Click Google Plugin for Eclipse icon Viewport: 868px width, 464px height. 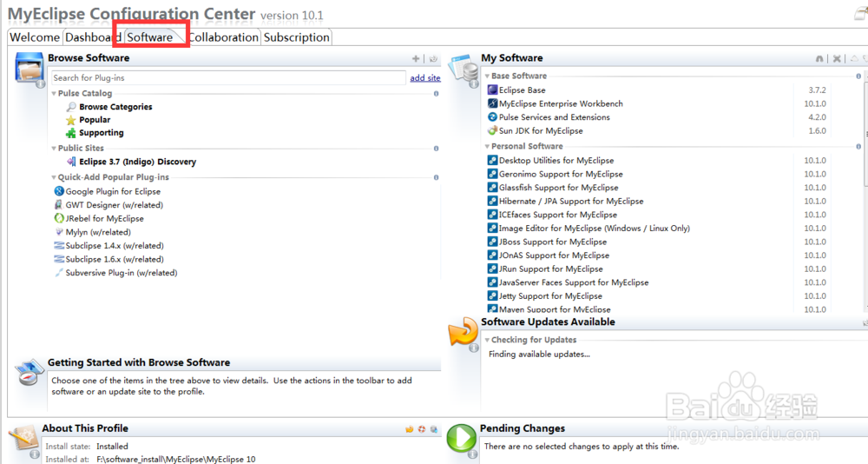(59, 191)
